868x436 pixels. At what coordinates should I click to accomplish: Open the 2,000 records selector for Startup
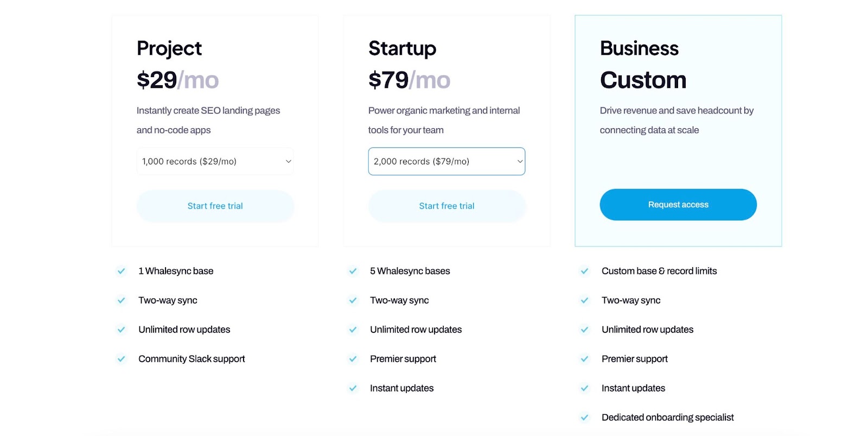(446, 161)
